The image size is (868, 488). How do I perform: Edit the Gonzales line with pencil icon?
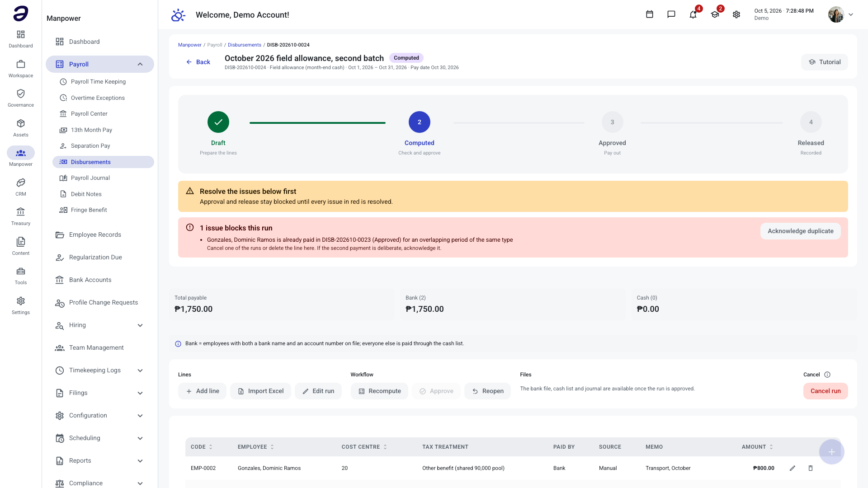pyautogui.click(x=793, y=468)
